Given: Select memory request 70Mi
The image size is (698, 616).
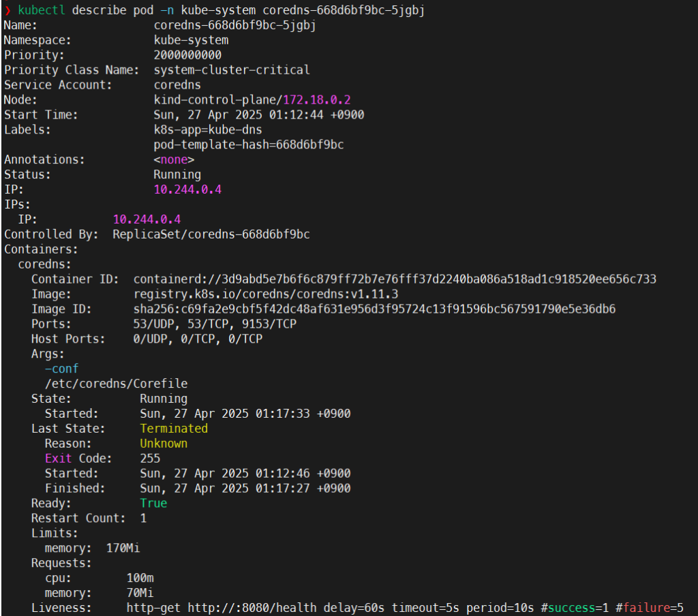Looking at the screenshot, I should pos(140,593).
